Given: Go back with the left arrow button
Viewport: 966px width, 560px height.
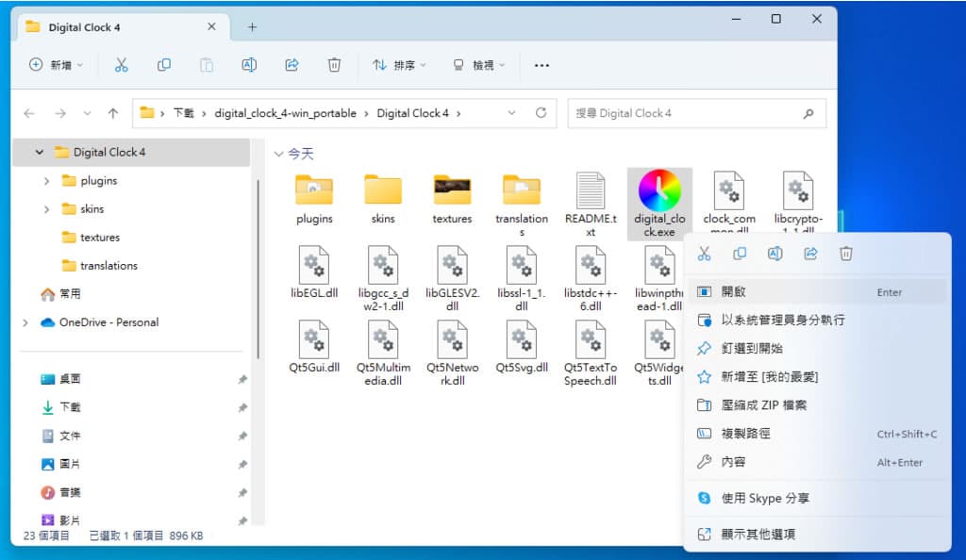Looking at the screenshot, I should coord(29,113).
